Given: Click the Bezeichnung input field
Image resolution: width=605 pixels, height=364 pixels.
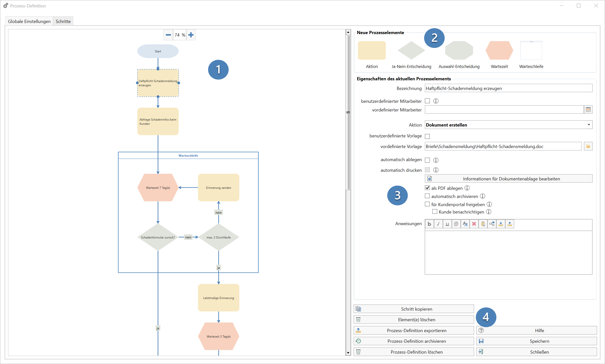Looking at the screenshot, I should [508, 88].
